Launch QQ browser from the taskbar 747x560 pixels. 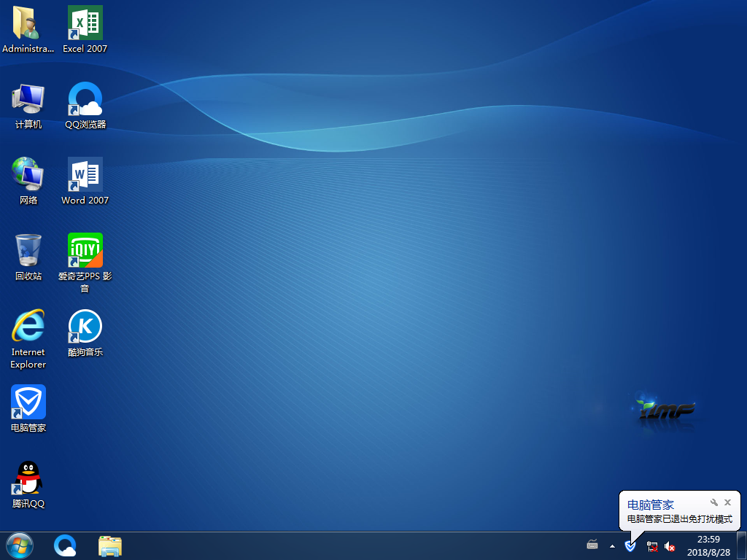[x=65, y=545]
